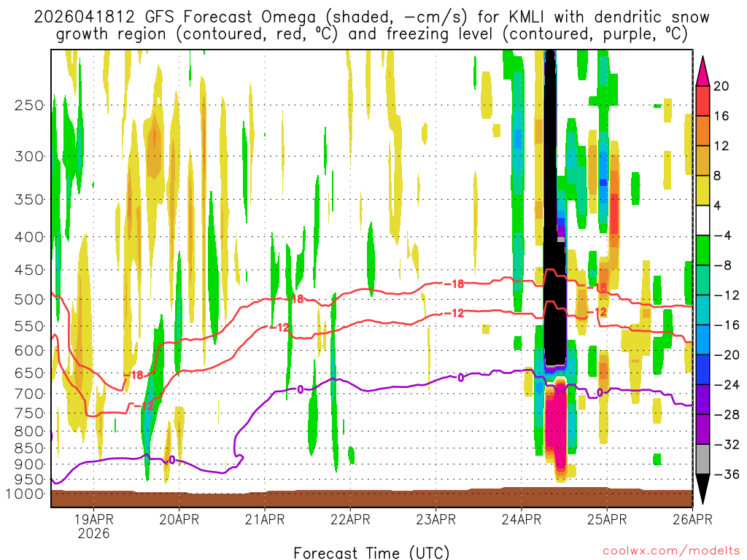Click the colorbar value label 16

click(721, 116)
